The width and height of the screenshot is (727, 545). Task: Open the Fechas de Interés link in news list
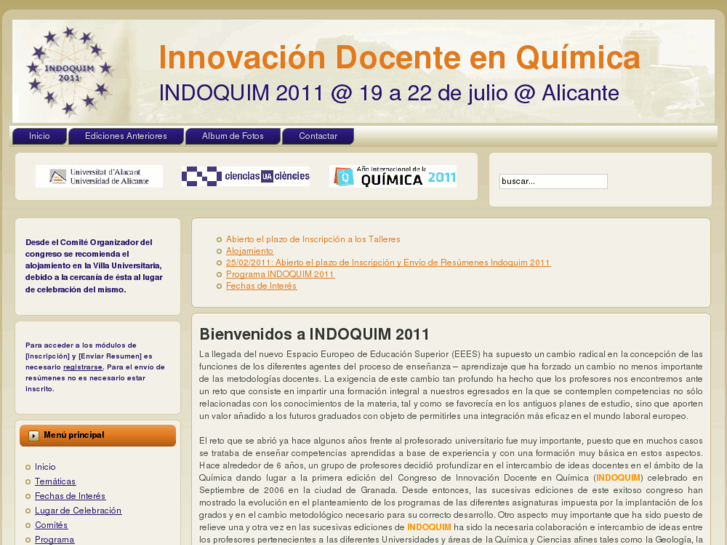pyautogui.click(x=261, y=286)
